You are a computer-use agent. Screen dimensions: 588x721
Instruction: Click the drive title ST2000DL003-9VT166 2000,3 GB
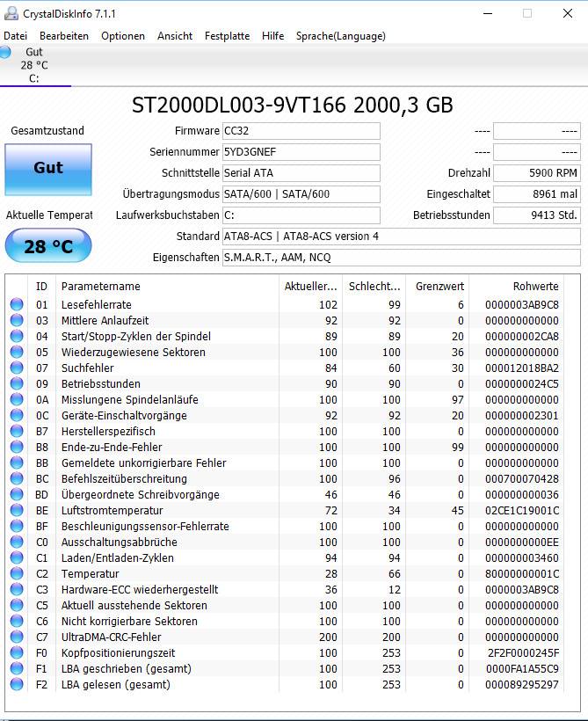coord(293,106)
